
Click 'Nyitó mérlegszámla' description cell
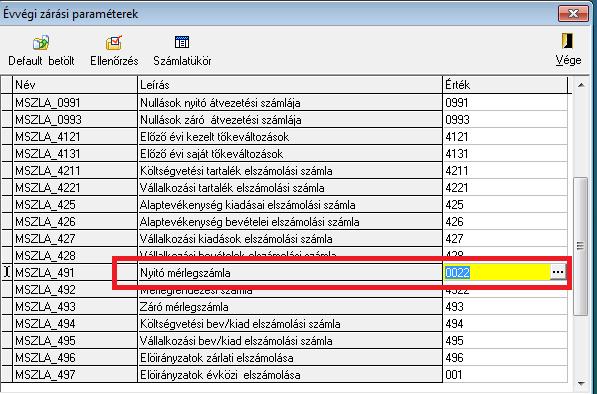pos(290,273)
